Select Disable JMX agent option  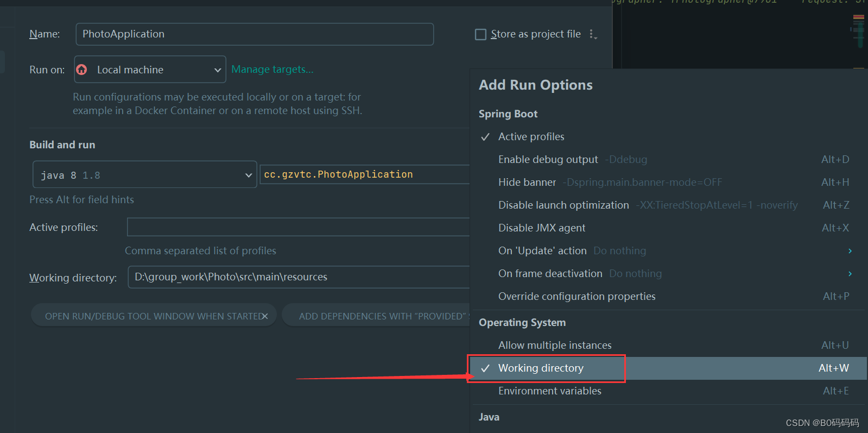point(668,228)
